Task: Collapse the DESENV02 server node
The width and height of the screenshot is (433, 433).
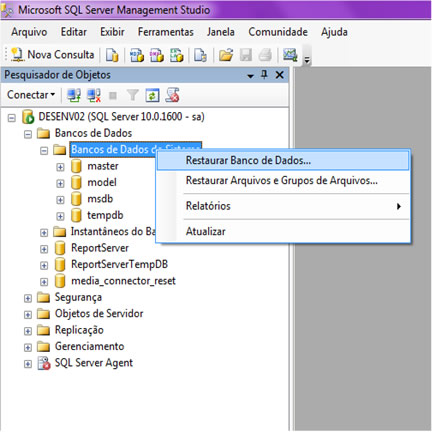Action: coord(12,118)
